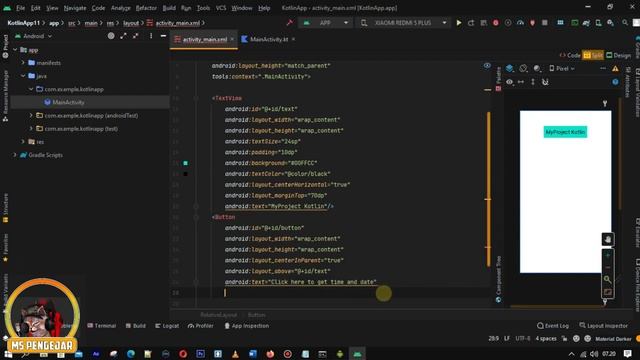Switch to Design view mode
This screenshot has height=360, width=640.
(x=618, y=55)
